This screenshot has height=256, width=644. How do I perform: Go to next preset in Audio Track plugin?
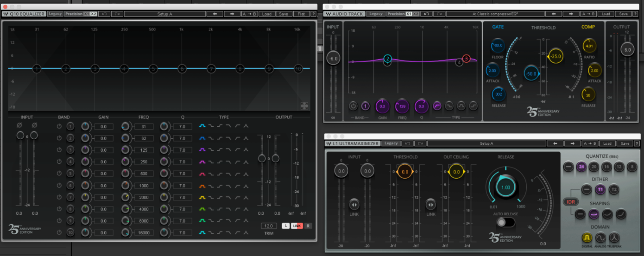pos(571,14)
